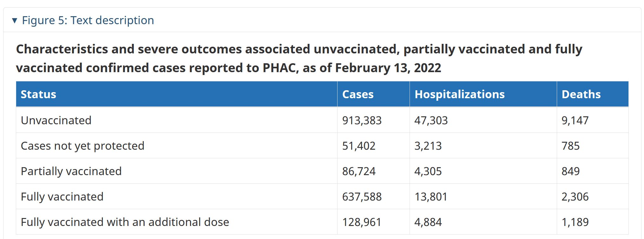Click the 'Figure 5: Text description' summary
This screenshot has height=239, width=644.
point(88,20)
